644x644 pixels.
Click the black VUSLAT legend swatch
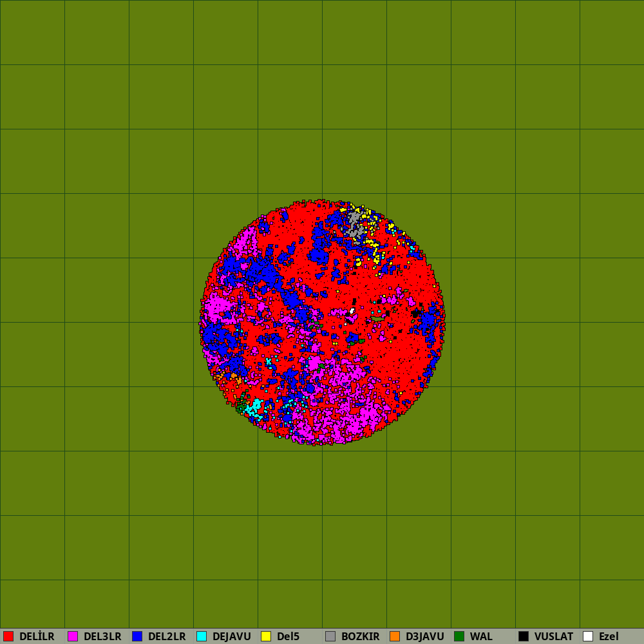[x=524, y=636]
